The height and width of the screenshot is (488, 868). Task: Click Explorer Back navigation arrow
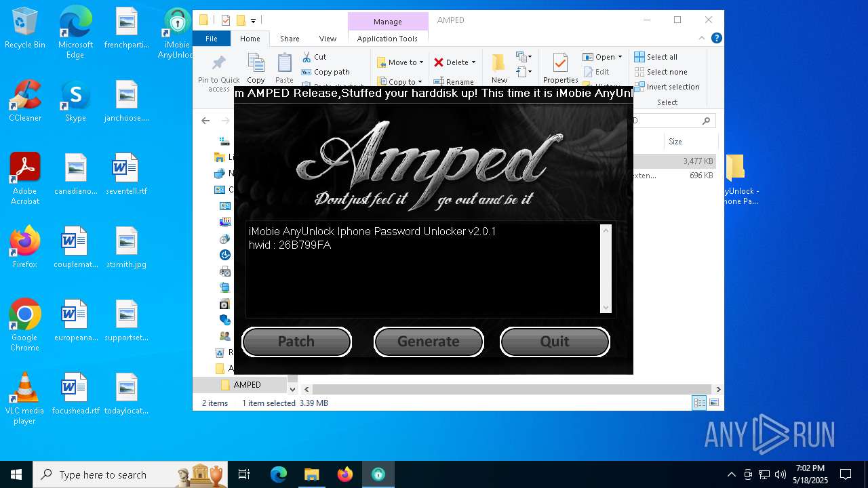[x=205, y=121]
